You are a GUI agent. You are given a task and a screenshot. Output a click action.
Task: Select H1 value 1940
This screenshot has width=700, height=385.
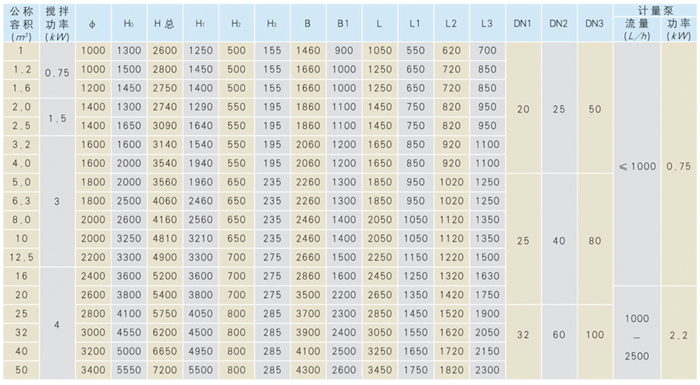(200, 163)
